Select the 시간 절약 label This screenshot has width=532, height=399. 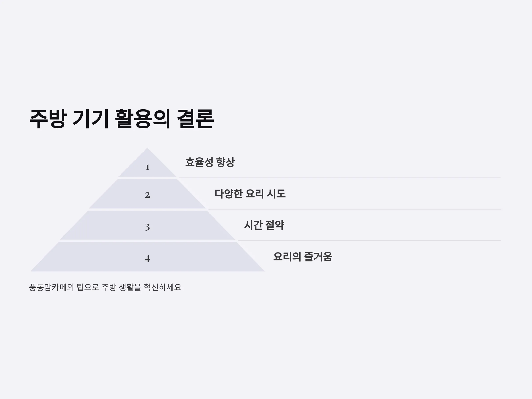tap(264, 225)
